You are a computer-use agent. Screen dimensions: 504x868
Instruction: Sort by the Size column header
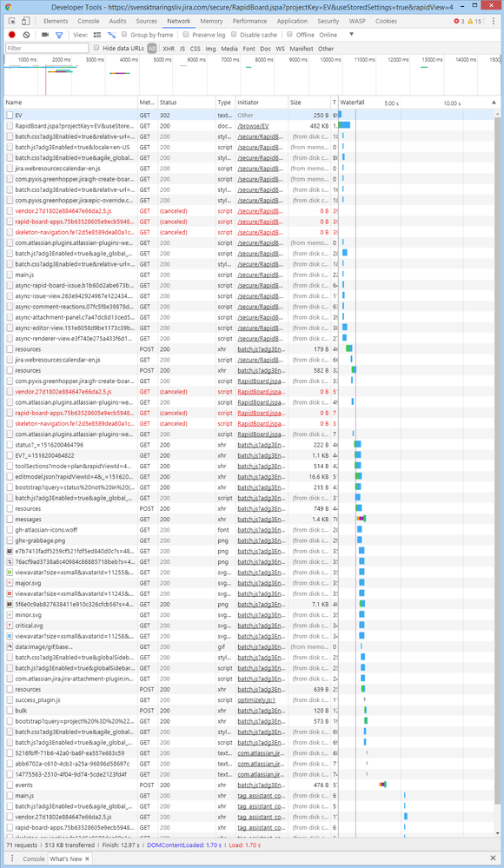(309, 103)
